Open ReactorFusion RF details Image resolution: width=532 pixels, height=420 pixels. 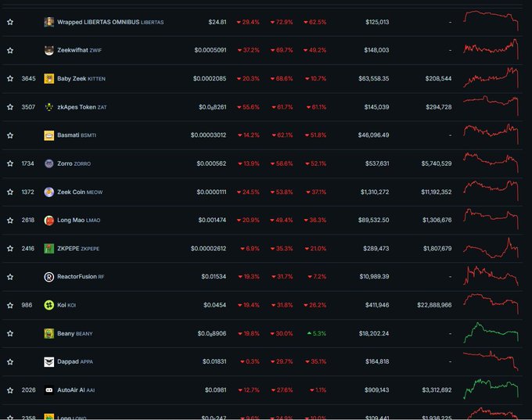81,277
